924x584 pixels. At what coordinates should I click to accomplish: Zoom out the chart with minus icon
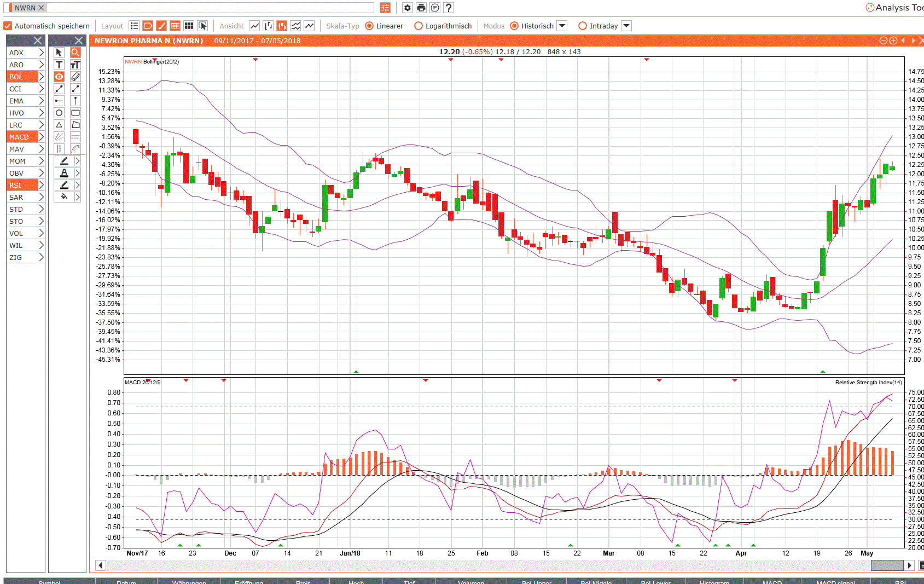click(x=883, y=41)
